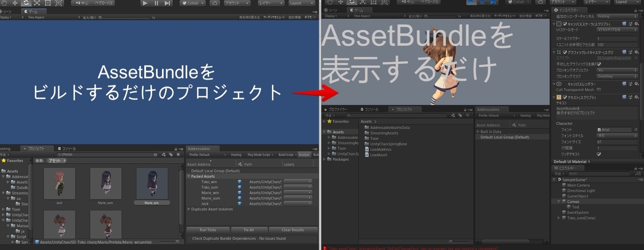Toggle キャンバススケーラー component checkbox
This screenshot has width=644, height=250.
[x=565, y=24]
